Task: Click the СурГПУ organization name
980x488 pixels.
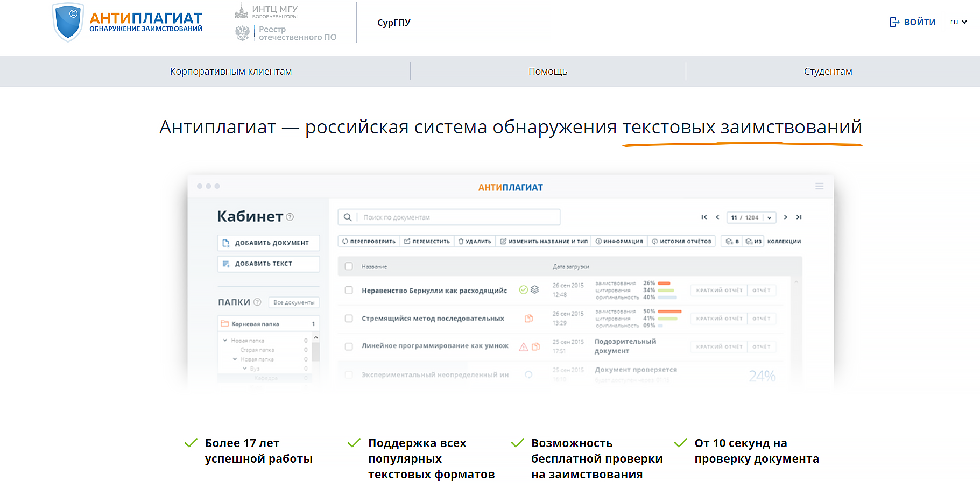Action: coord(394,23)
